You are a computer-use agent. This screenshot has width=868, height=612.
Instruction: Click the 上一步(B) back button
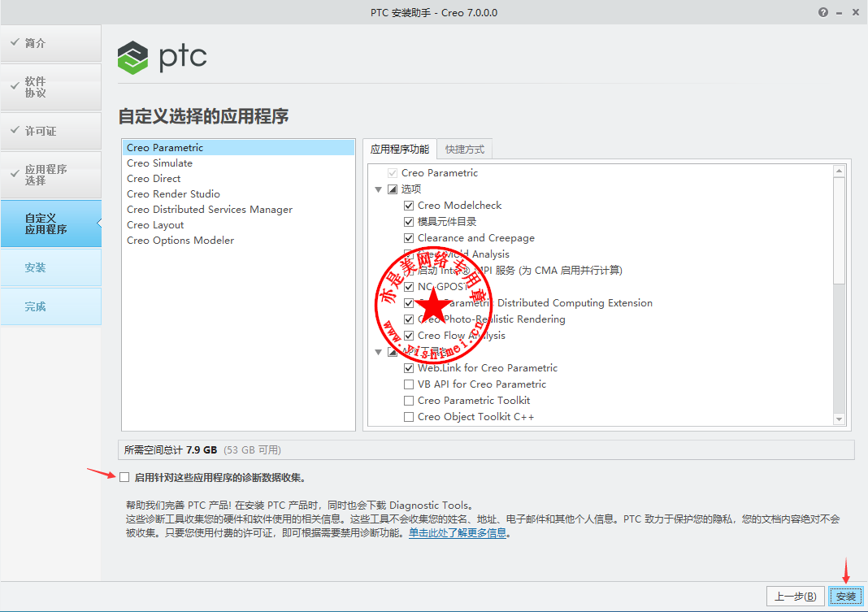click(x=795, y=596)
